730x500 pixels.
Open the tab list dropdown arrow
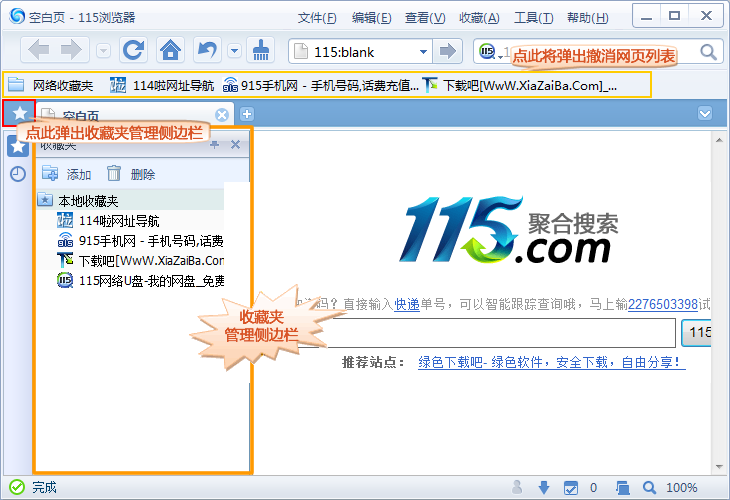click(x=705, y=114)
